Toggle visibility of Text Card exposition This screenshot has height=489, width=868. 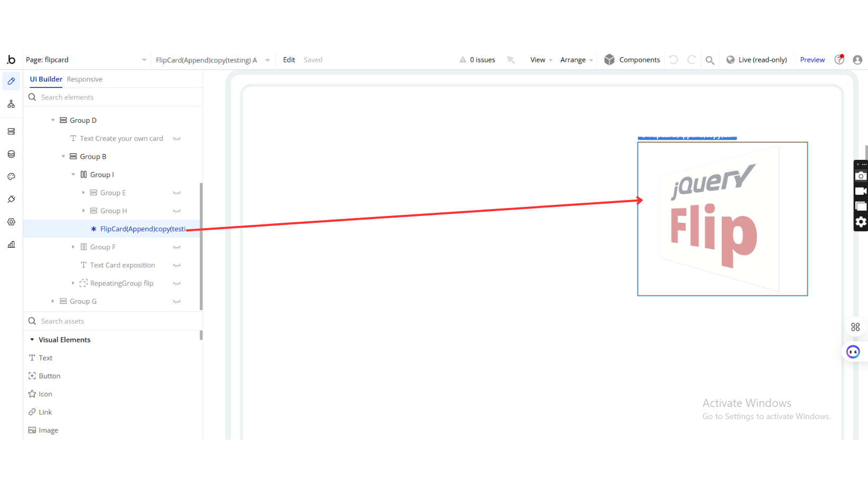pyautogui.click(x=177, y=265)
